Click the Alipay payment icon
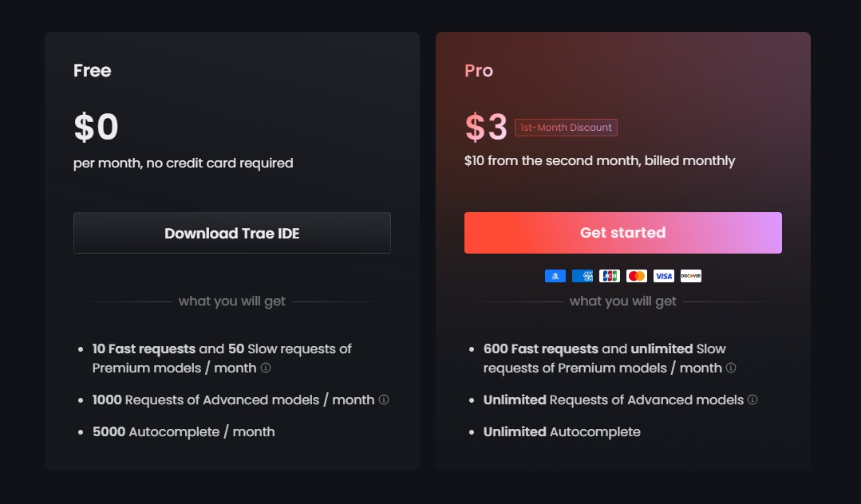Screen dimensions: 861x504 pyautogui.click(x=555, y=276)
